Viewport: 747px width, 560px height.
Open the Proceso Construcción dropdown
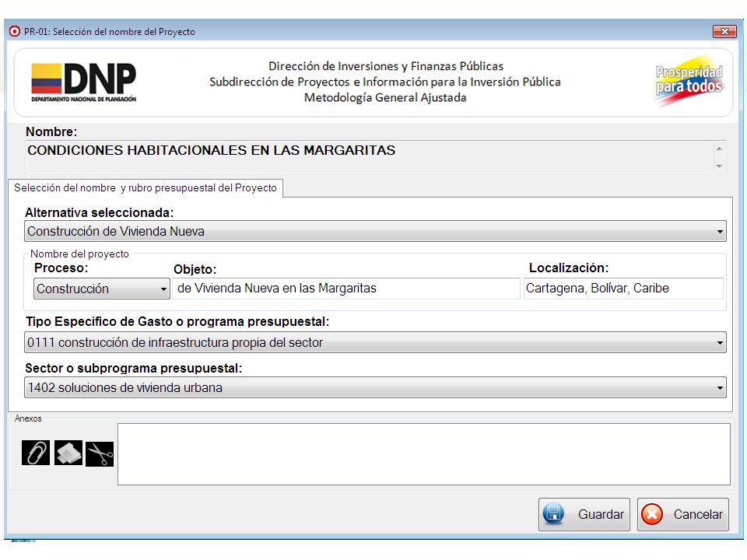(101, 289)
